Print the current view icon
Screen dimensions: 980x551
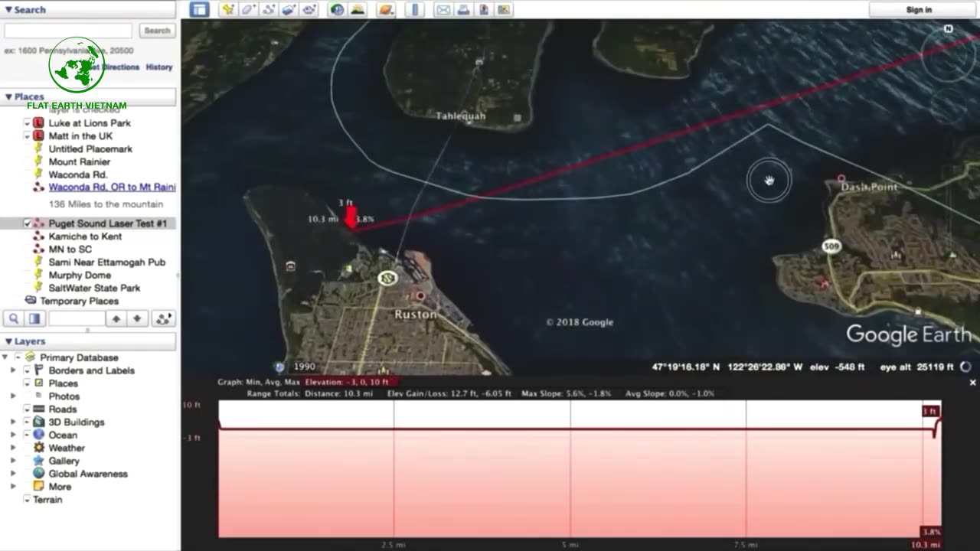coord(463,9)
